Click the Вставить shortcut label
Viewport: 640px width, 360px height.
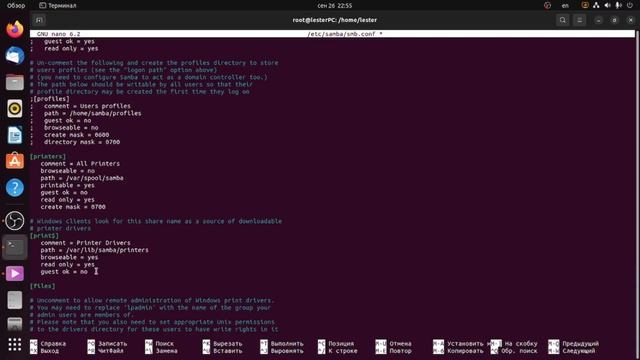point(228,351)
